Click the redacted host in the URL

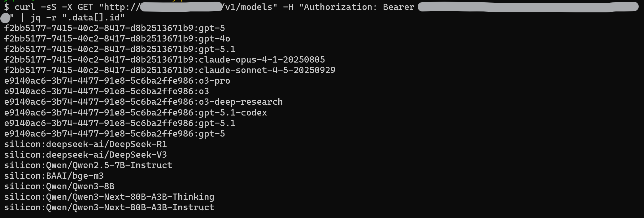[x=181, y=7]
